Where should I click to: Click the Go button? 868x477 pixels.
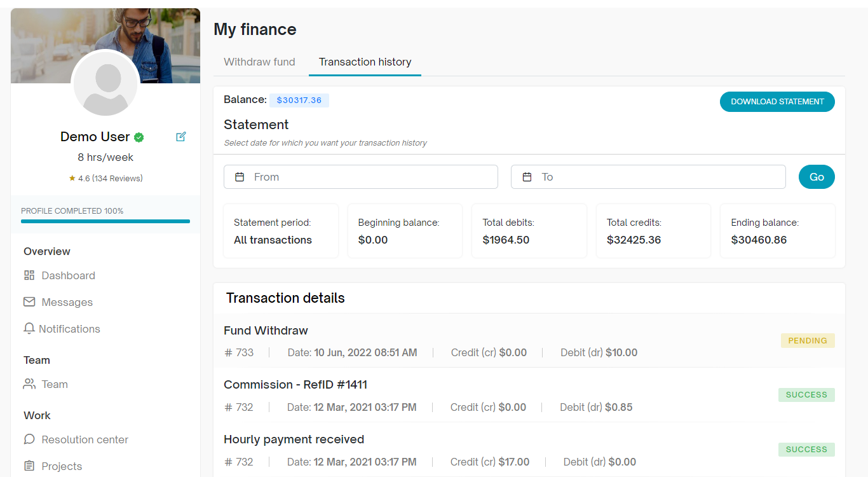point(817,177)
